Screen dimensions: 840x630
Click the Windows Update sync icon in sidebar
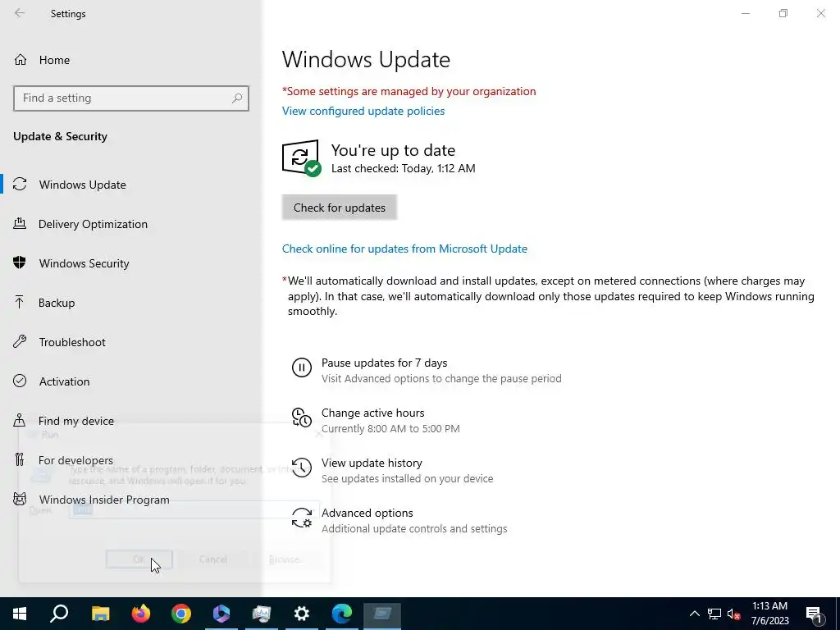tap(20, 185)
